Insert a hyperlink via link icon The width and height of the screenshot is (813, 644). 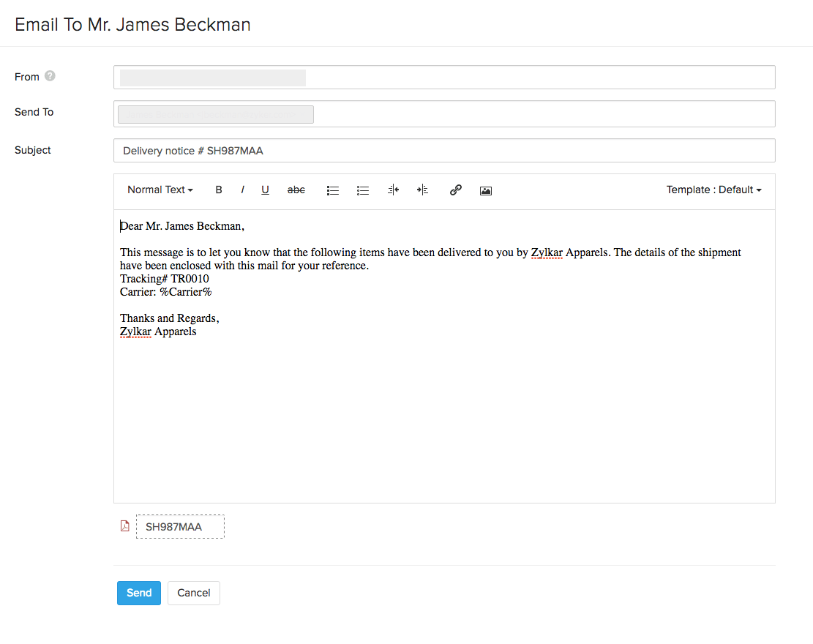coord(455,190)
